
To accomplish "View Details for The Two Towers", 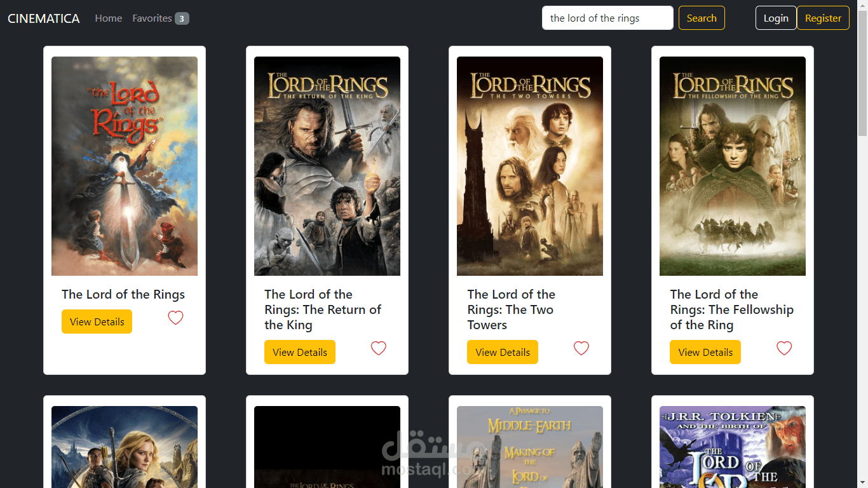I will [503, 352].
